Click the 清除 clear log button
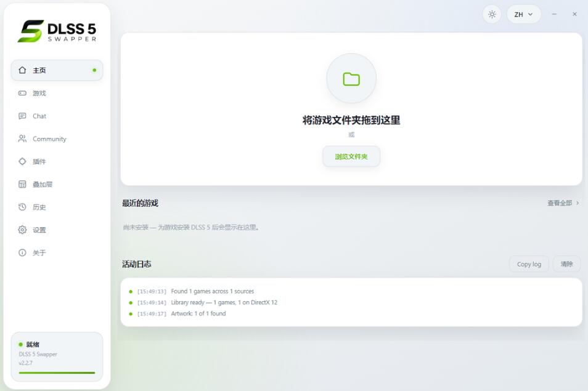The image size is (588, 391). pyautogui.click(x=566, y=264)
